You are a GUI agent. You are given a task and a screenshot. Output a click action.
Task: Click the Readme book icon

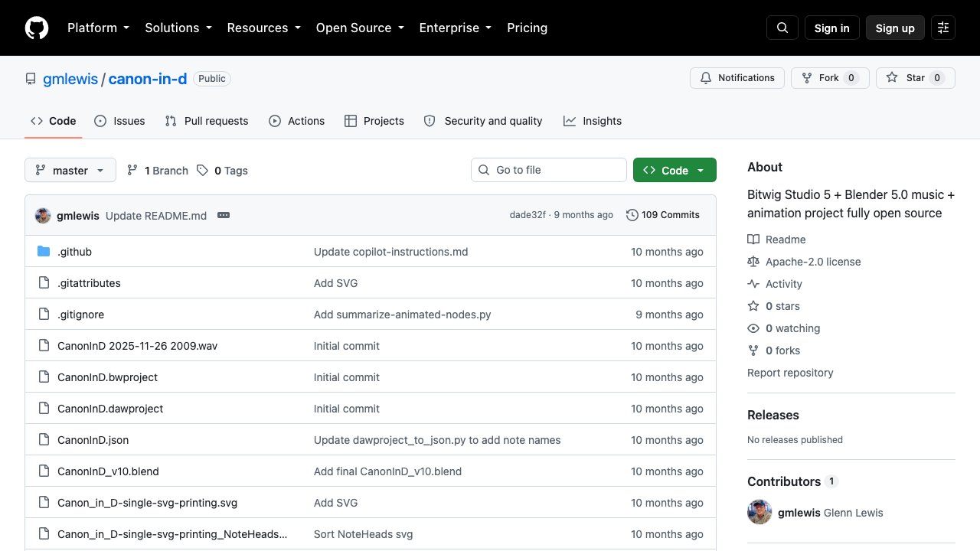coord(753,240)
